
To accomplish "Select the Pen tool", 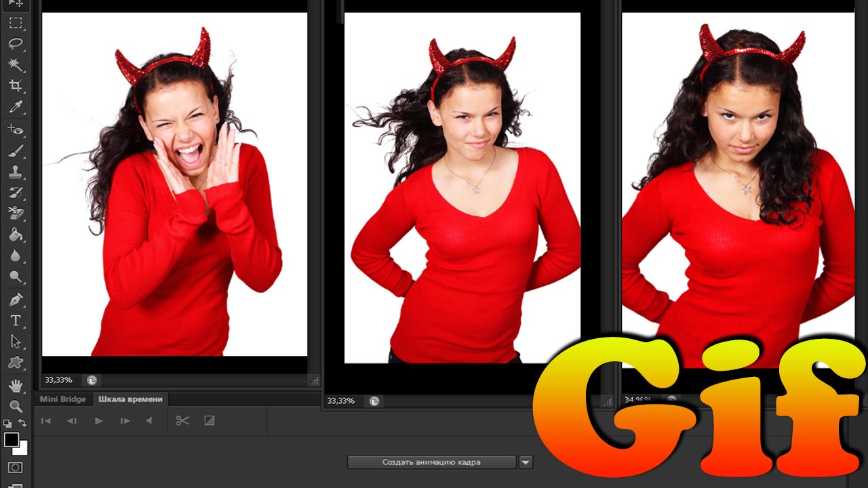I will pyautogui.click(x=16, y=299).
